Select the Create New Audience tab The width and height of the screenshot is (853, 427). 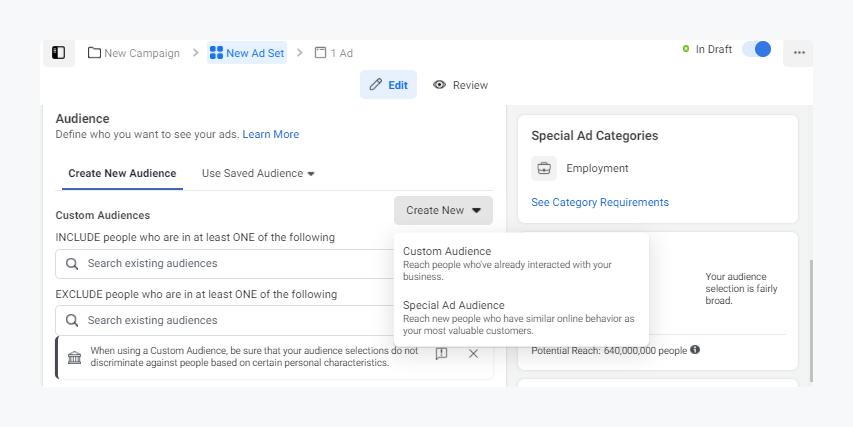(121, 173)
